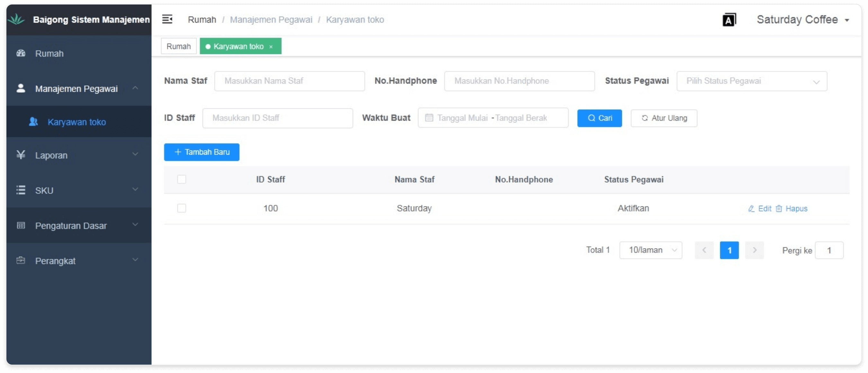Click the Cari search button
The image size is (868, 373).
[x=599, y=118]
